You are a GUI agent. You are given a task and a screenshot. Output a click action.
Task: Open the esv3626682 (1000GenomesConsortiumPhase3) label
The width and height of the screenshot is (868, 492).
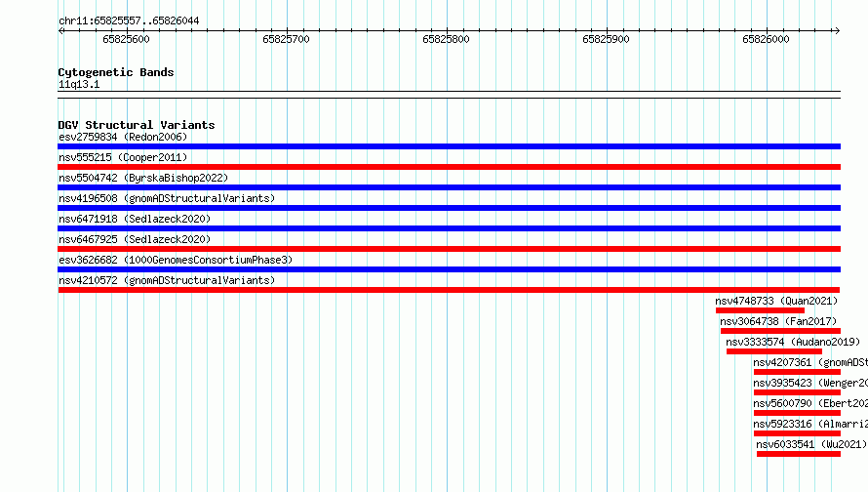tap(176, 260)
